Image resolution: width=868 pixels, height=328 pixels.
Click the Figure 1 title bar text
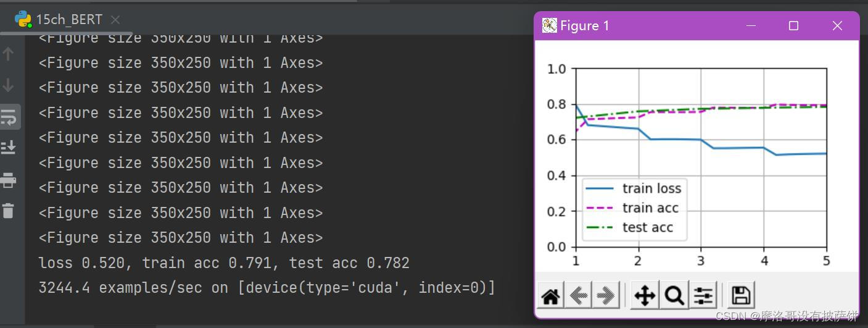point(584,25)
